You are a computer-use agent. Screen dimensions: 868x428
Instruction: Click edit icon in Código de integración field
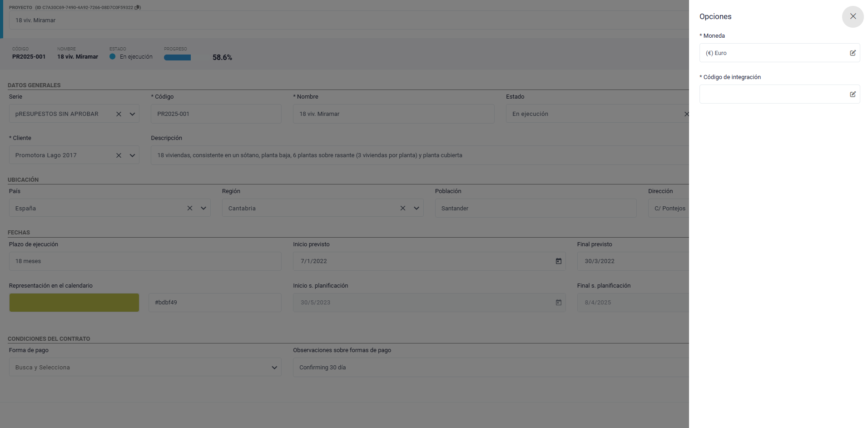[853, 95]
